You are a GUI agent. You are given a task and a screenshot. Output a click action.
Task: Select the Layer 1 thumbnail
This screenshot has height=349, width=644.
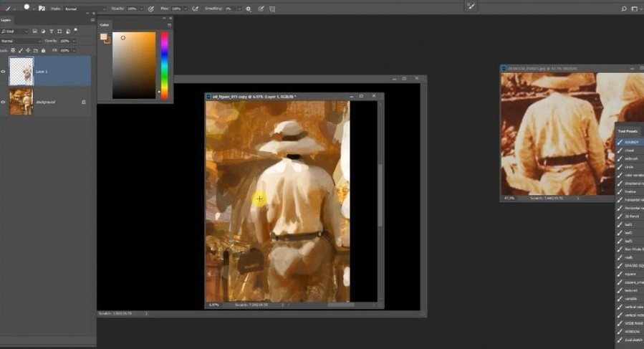click(x=21, y=72)
